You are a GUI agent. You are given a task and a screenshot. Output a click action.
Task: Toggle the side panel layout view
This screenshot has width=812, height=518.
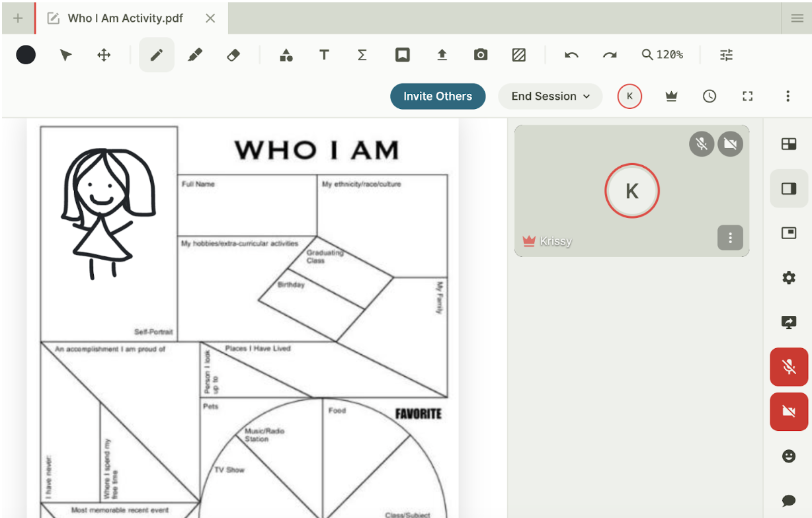point(788,189)
